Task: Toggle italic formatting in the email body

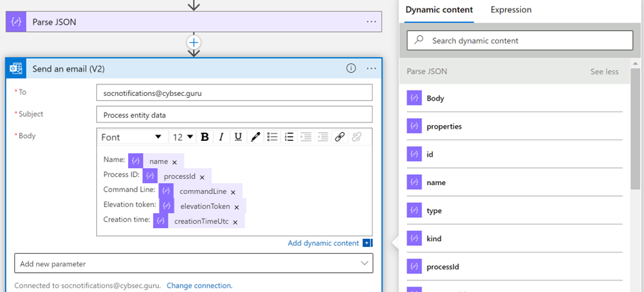Action: coord(221,137)
